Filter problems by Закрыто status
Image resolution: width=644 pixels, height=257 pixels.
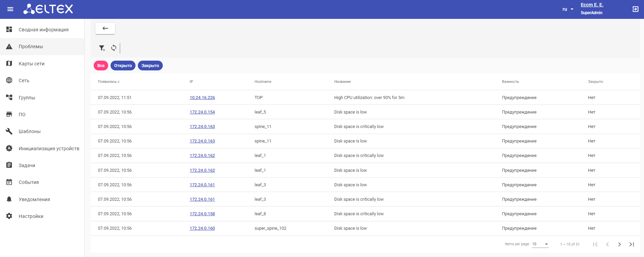(x=150, y=66)
